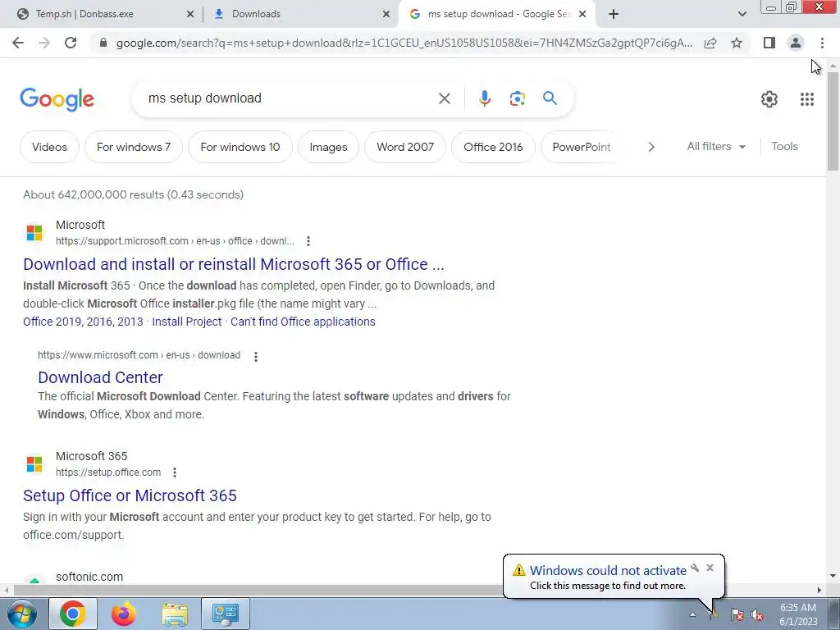The width and height of the screenshot is (840, 630).
Task: Click the Google logo
Action: coord(57,99)
